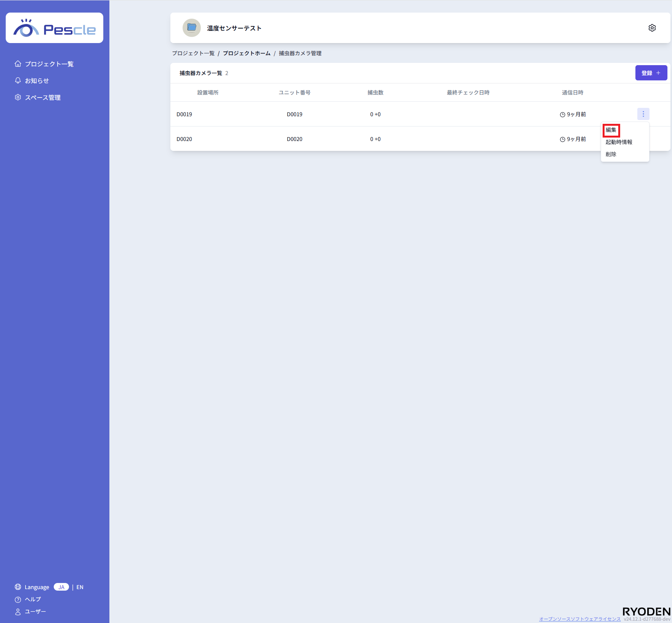
Task: Open the プロジェクト一覧 breadcrumb link
Action: click(193, 53)
